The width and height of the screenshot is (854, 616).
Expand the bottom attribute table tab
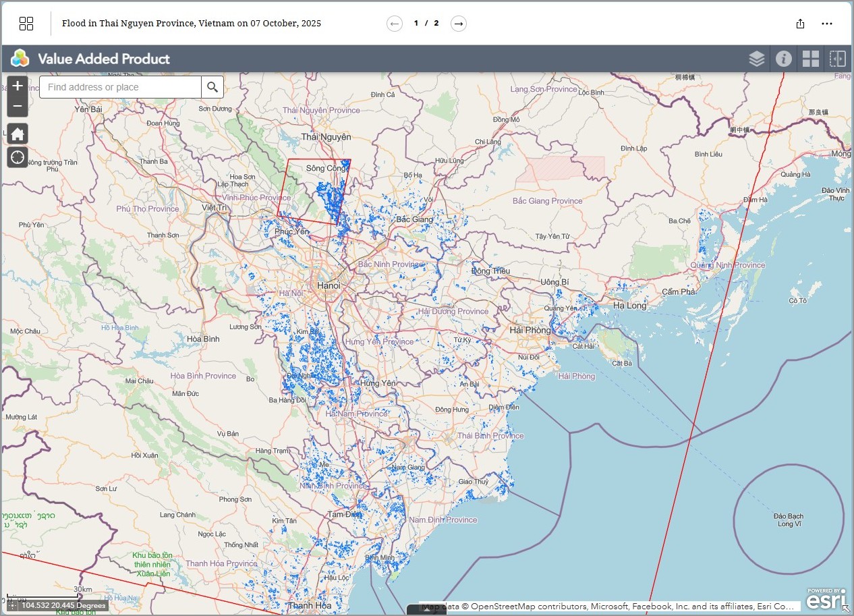pos(426,610)
